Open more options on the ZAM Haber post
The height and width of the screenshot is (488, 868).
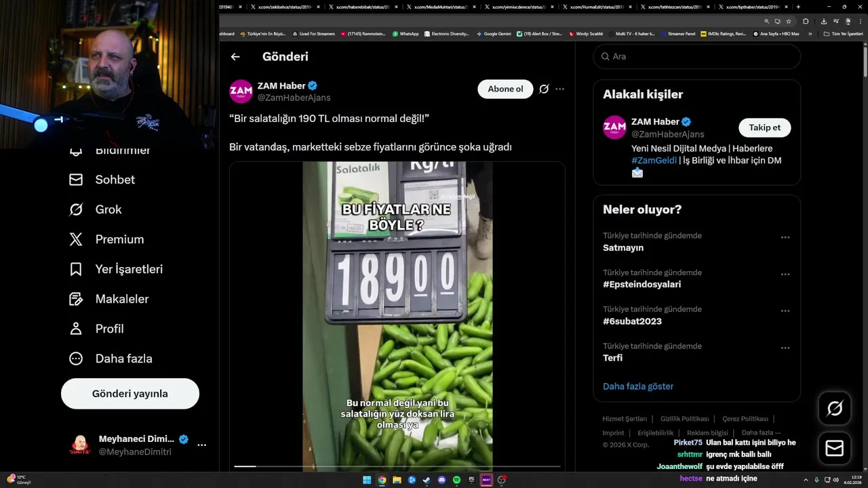560,89
